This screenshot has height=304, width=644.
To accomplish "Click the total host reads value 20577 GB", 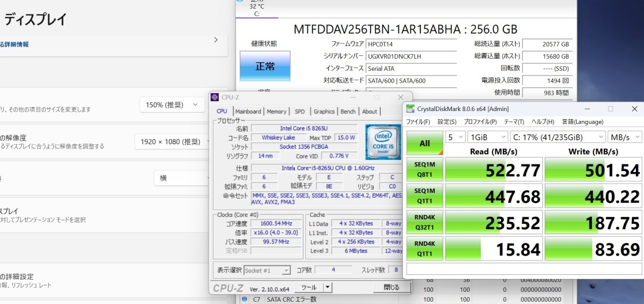I will click(x=547, y=44).
